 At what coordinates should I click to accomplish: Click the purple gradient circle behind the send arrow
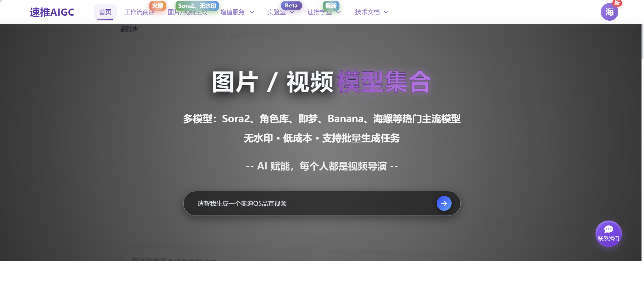coord(444,203)
